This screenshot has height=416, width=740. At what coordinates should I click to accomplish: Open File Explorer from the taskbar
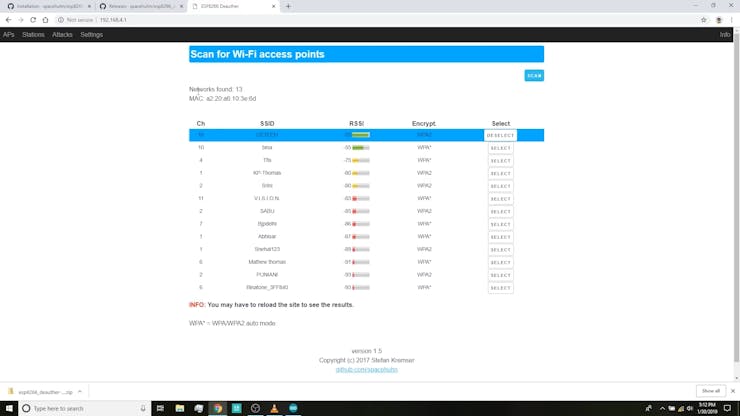point(180,408)
